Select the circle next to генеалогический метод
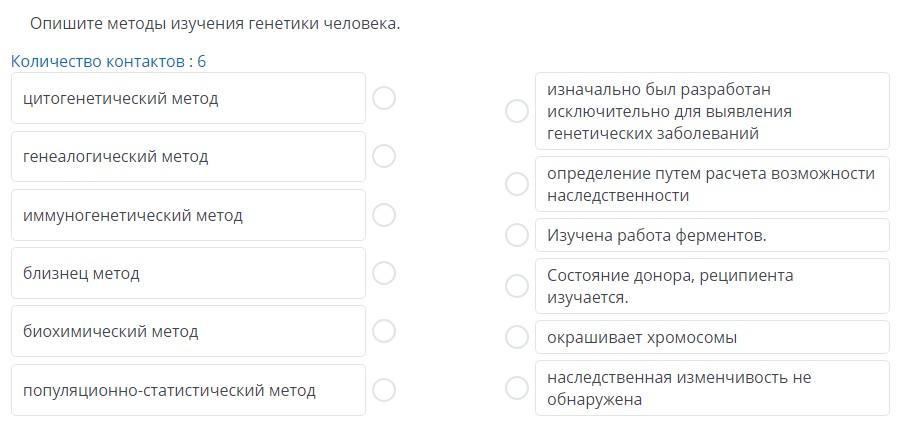906x428 pixels. click(x=384, y=156)
